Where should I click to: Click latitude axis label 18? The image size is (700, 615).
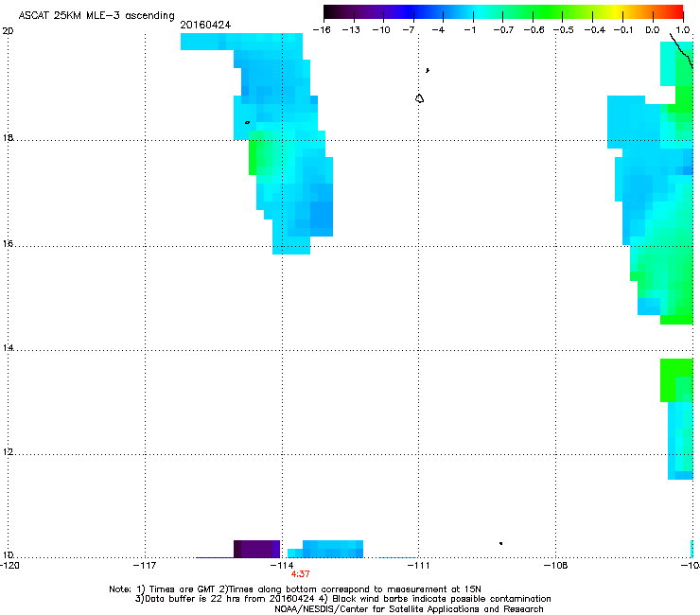tap(8, 137)
